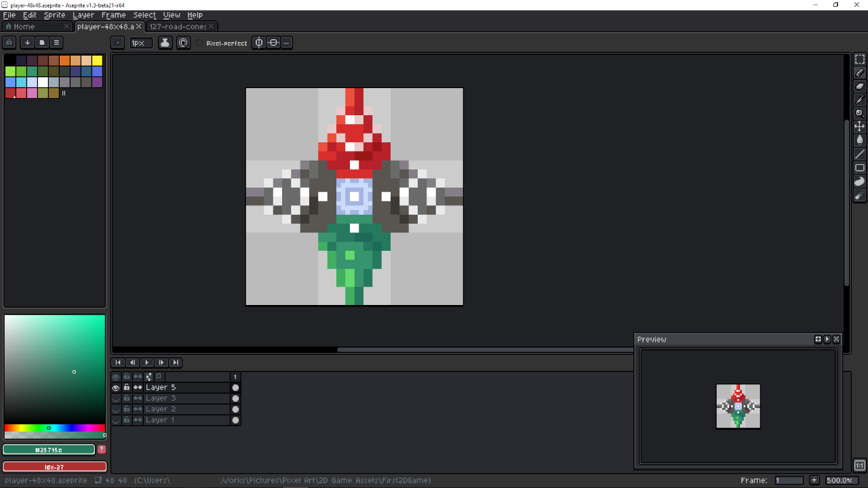Choose the Contour blob tool

click(x=859, y=181)
